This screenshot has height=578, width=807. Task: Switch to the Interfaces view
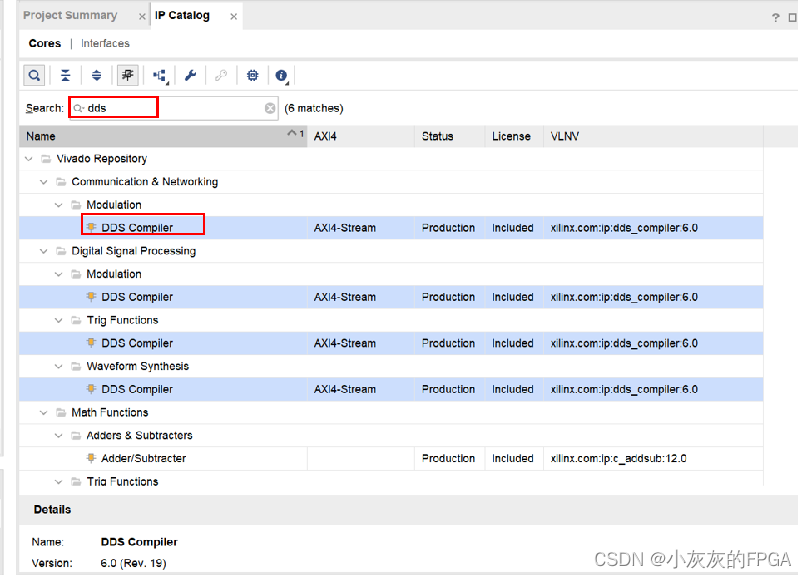click(105, 43)
